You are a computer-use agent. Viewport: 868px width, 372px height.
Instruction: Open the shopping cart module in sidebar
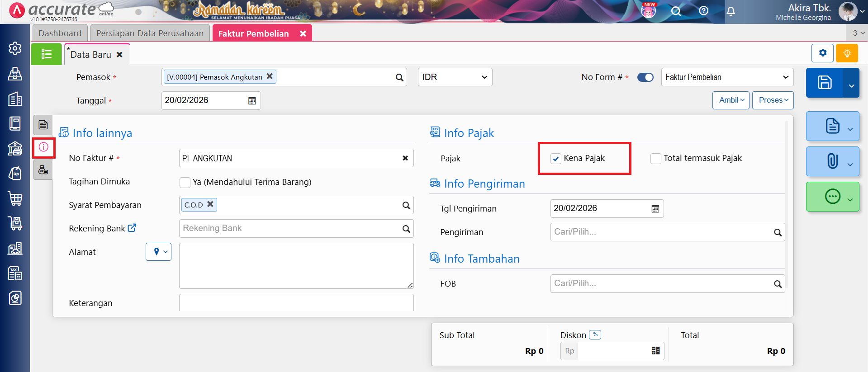pos(15,198)
